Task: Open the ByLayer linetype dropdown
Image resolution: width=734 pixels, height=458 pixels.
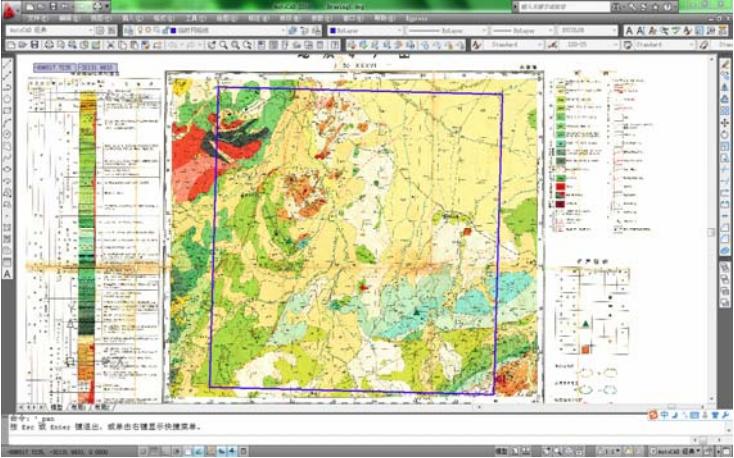Action: click(447, 31)
